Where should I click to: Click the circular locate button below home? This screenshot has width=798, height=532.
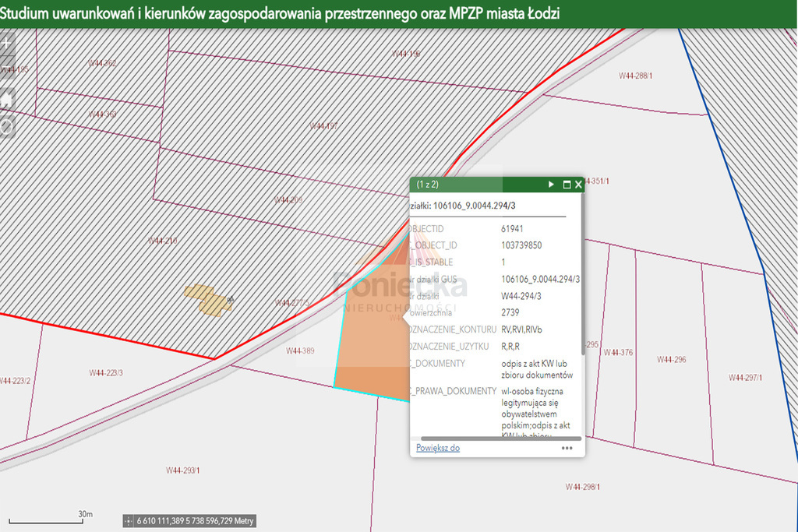coord(6,126)
